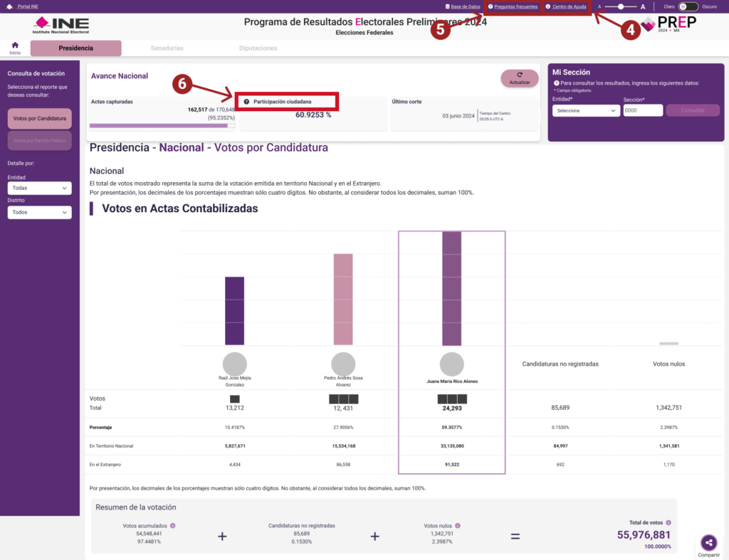
Task: Click the INE Instituto Nacional Electoral logo
Action: (x=61, y=26)
